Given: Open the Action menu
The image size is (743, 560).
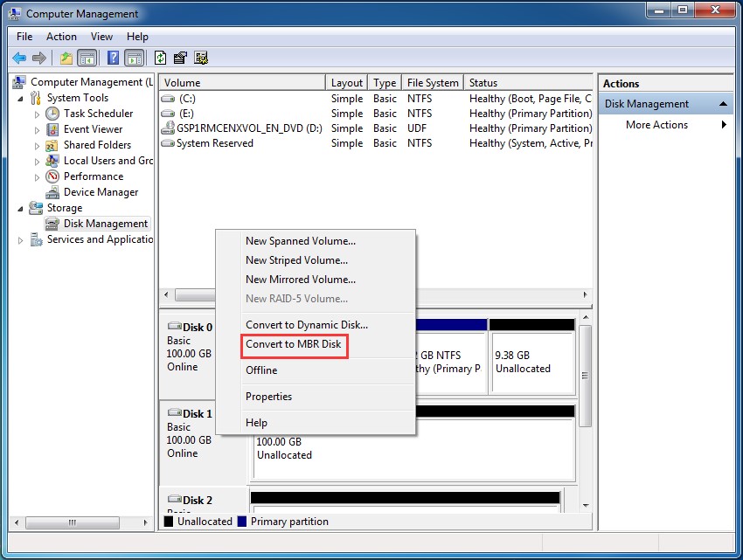Looking at the screenshot, I should pos(61,37).
